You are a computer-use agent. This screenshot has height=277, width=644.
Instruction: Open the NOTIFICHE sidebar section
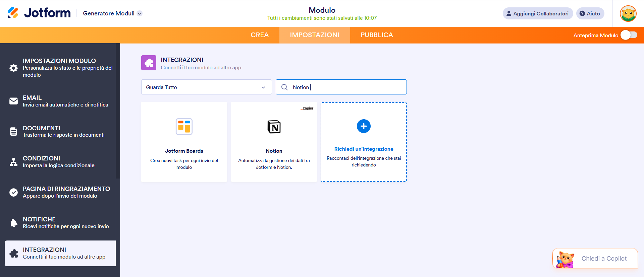click(x=60, y=222)
